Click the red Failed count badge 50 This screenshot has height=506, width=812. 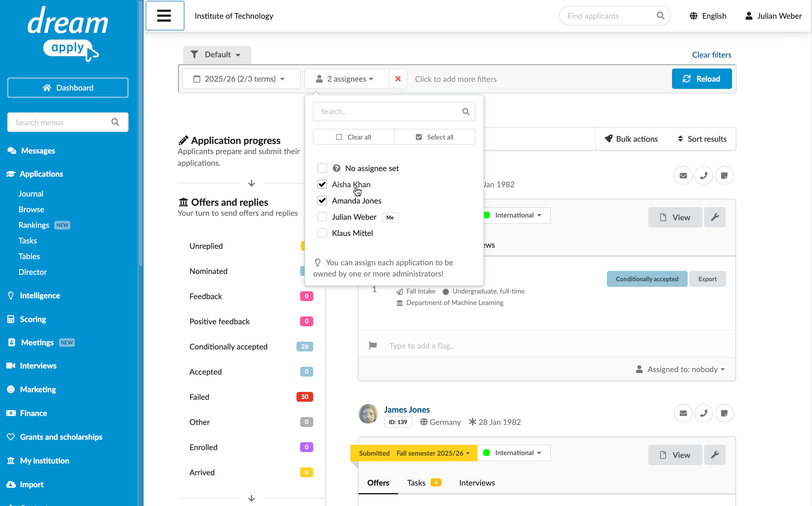click(304, 397)
